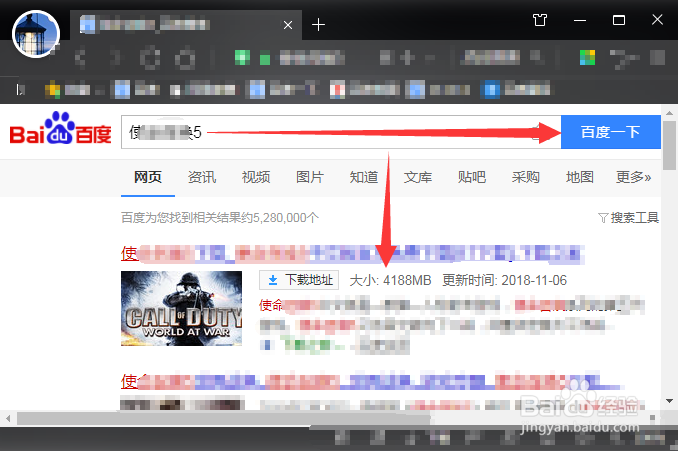Screen dimensions: 678x451
Task: Expand the 更多» menu
Action: [x=633, y=177]
